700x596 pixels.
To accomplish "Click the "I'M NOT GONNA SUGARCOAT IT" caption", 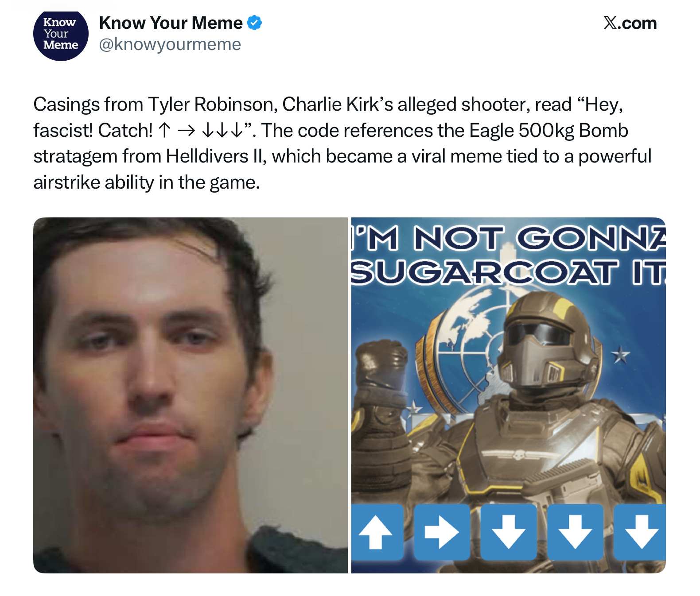I will click(x=509, y=255).
